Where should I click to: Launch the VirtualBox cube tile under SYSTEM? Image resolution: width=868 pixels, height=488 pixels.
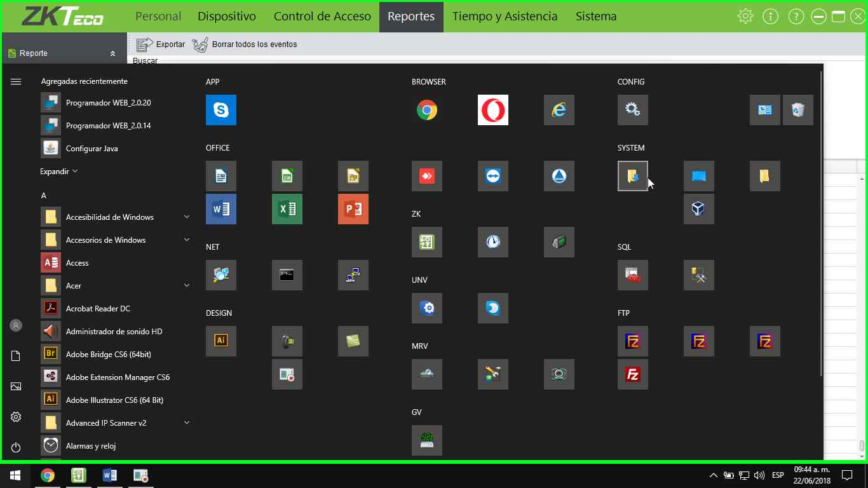point(699,209)
